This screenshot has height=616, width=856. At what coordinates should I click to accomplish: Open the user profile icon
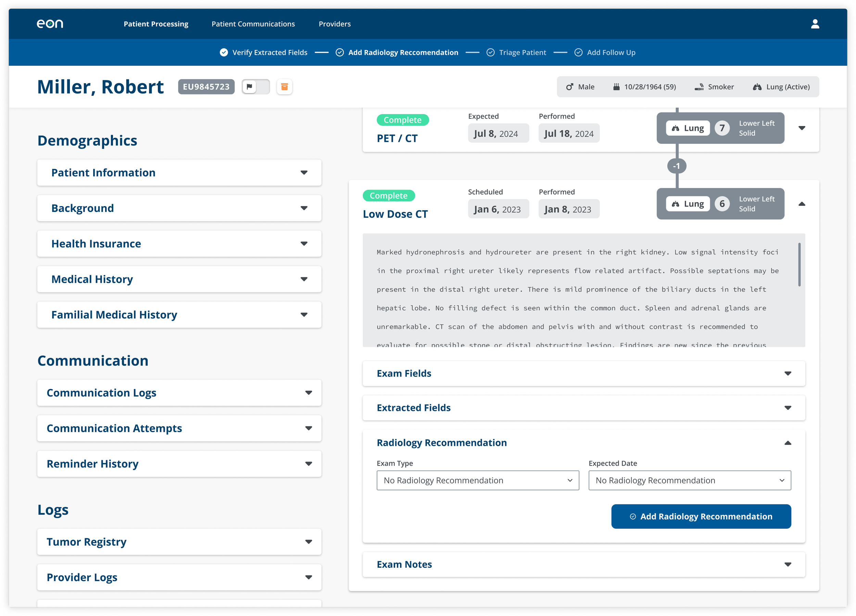pos(815,24)
